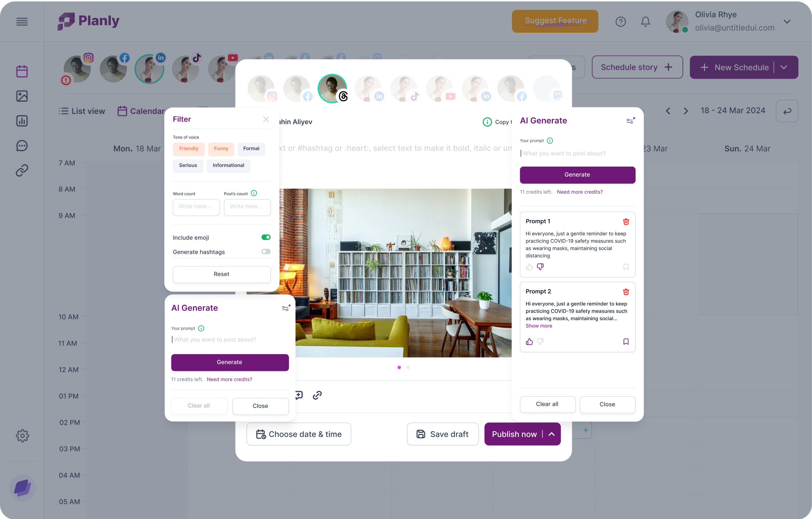Toggle the Include emoji switch on
This screenshot has height=519, width=812.
[x=267, y=238]
